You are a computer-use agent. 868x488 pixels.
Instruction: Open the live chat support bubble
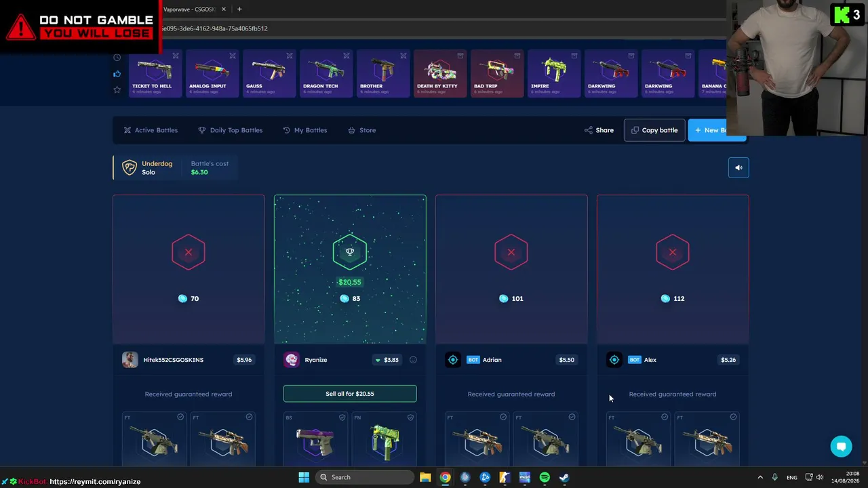(x=842, y=447)
